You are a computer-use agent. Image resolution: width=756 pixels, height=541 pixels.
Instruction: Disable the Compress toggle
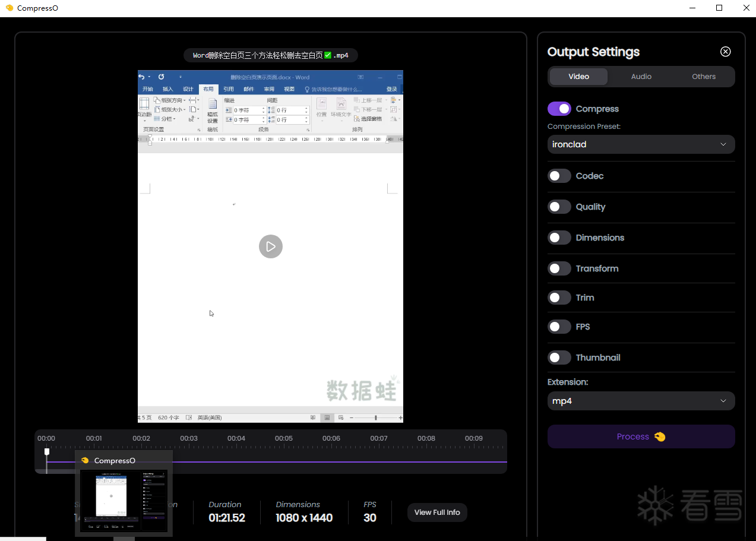click(x=559, y=109)
